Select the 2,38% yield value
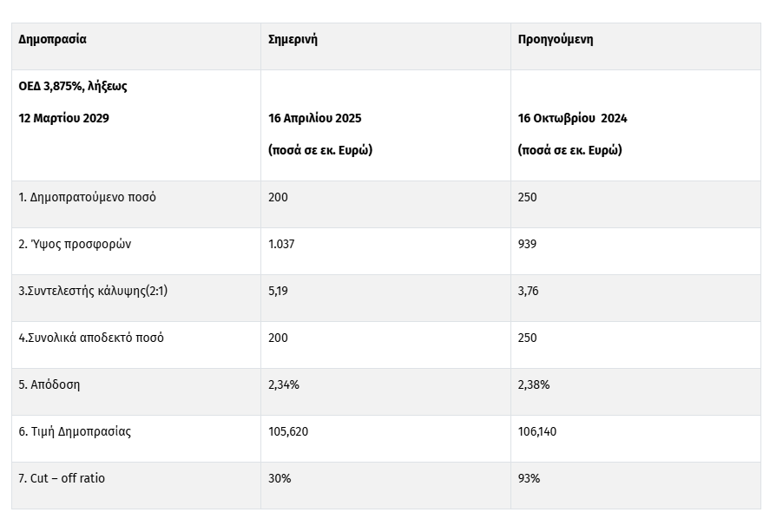770x532 pixels. pyautogui.click(x=533, y=384)
